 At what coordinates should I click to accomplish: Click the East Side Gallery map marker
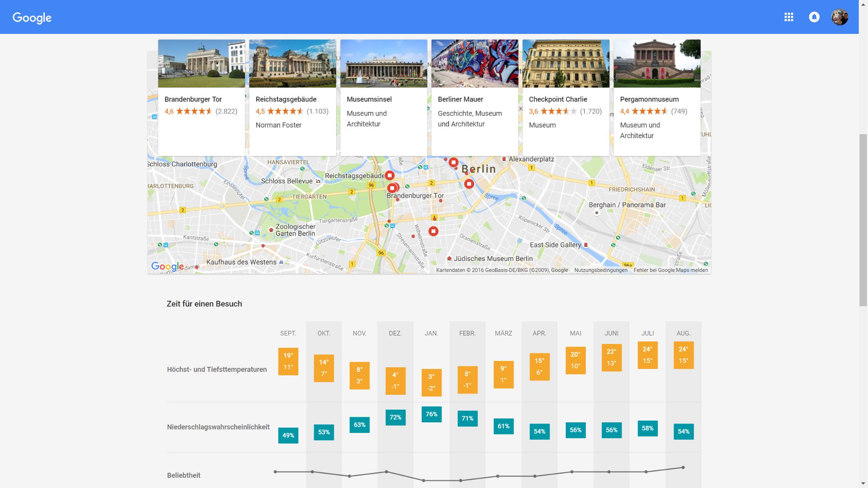click(586, 245)
